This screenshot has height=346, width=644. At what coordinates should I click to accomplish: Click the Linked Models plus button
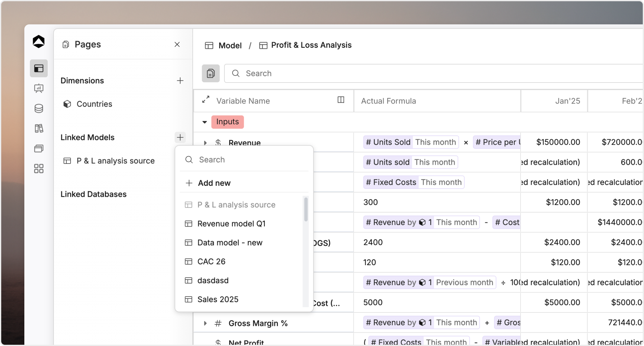coord(180,137)
